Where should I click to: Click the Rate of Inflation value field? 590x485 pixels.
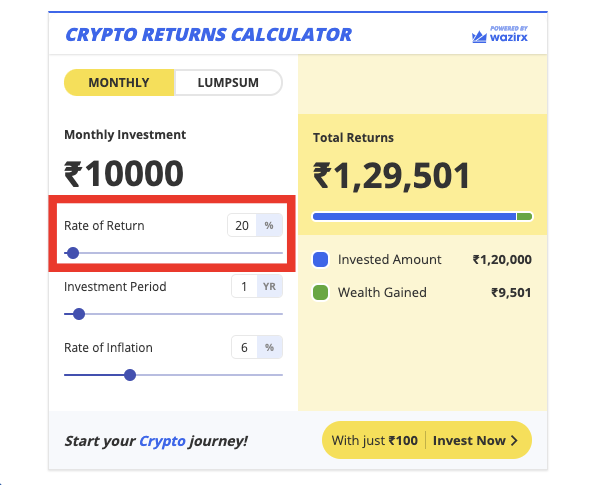click(244, 347)
